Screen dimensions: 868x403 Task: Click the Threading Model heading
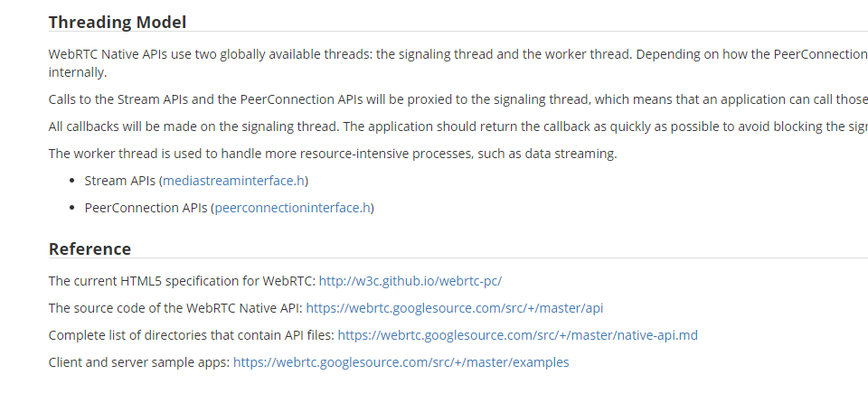(118, 23)
